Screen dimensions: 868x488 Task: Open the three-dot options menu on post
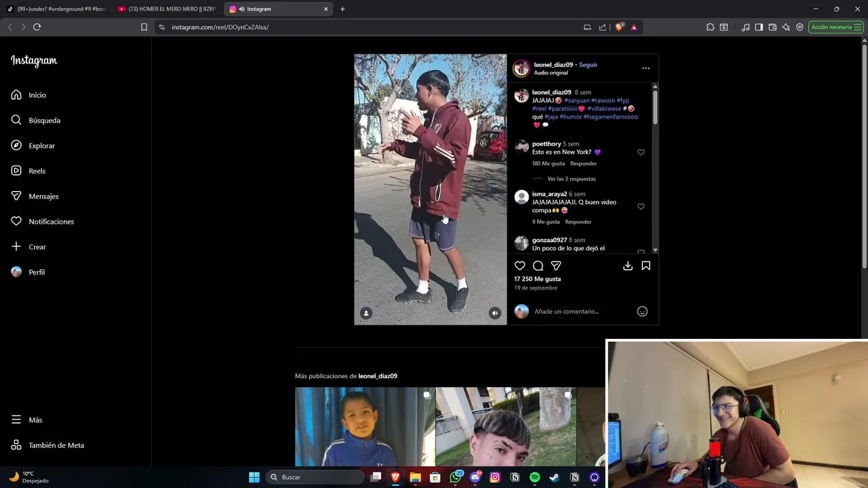point(646,68)
